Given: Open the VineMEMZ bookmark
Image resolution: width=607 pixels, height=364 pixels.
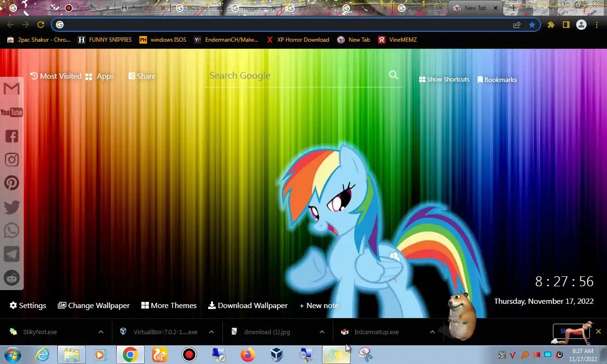Looking at the screenshot, I should 397,40.
